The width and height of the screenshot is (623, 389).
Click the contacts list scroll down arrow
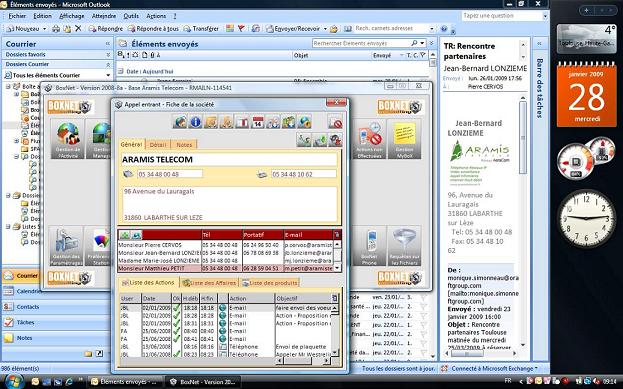coord(337,268)
